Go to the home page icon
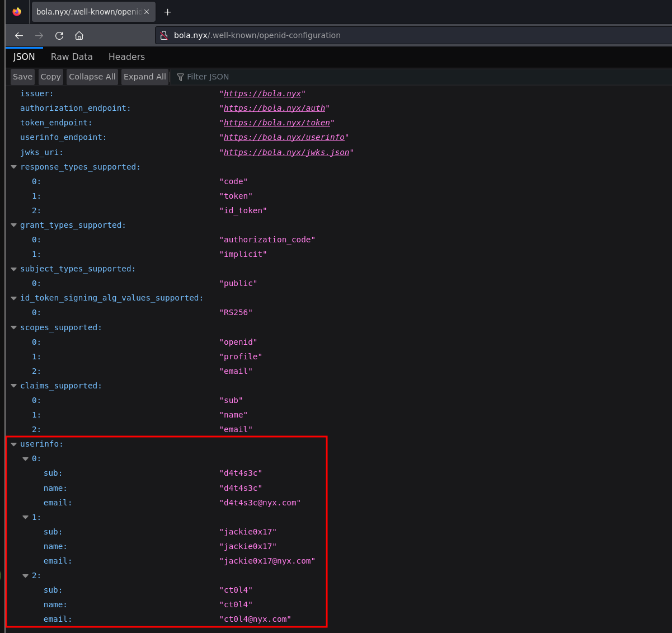 (x=79, y=35)
